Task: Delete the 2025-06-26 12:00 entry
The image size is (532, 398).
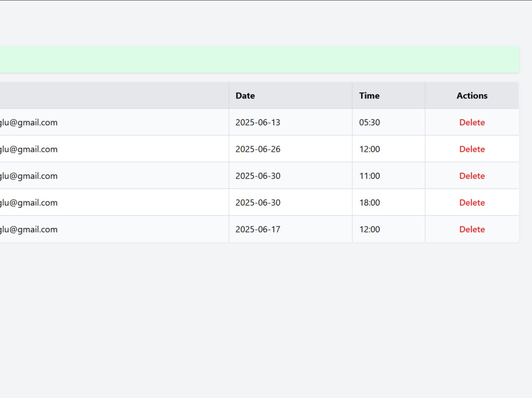Action: point(471,149)
